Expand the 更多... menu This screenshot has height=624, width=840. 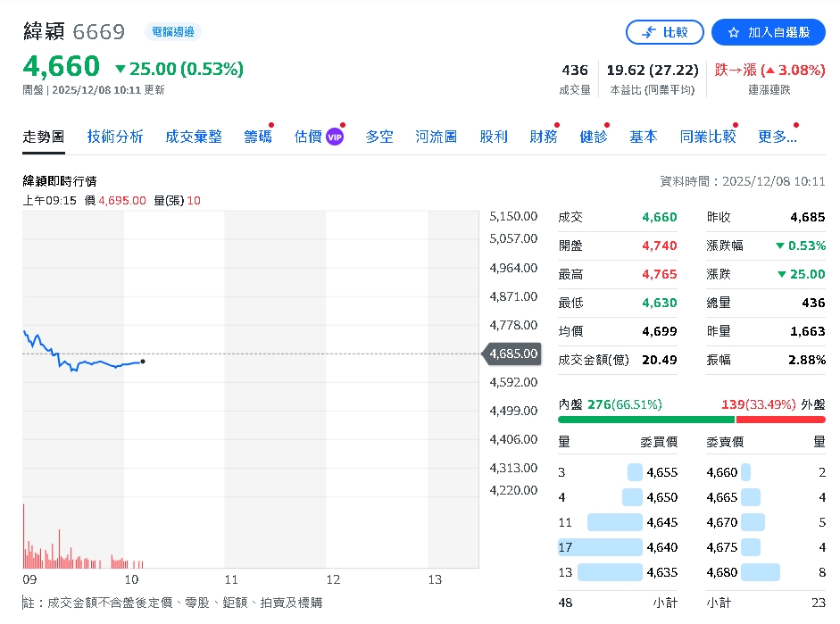[x=777, y=137]
